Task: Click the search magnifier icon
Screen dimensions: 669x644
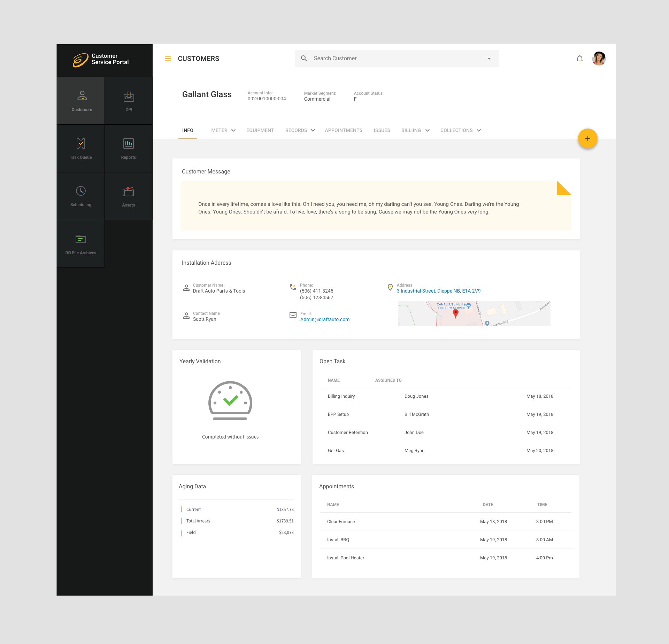Action: (304, 59)
